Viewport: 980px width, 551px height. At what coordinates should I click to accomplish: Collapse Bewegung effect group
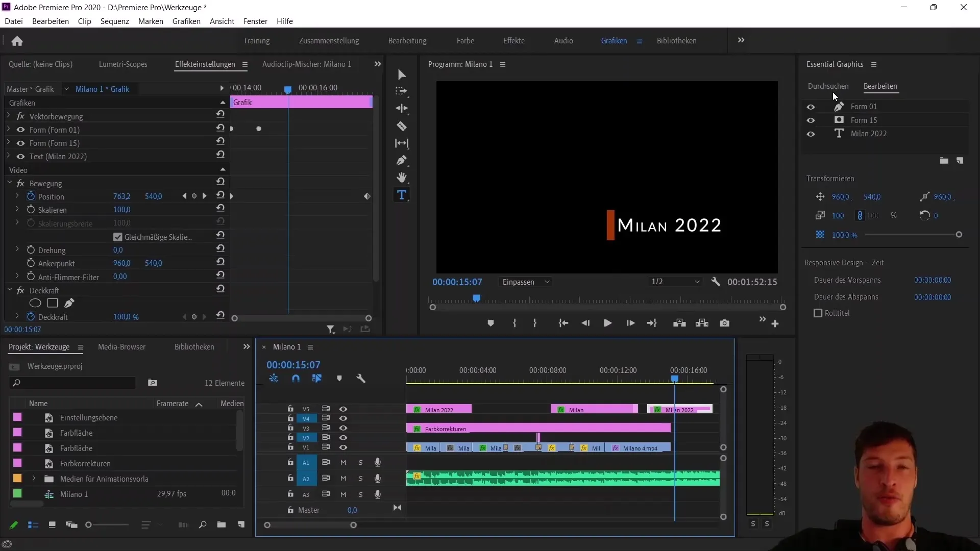pos(9,182)
